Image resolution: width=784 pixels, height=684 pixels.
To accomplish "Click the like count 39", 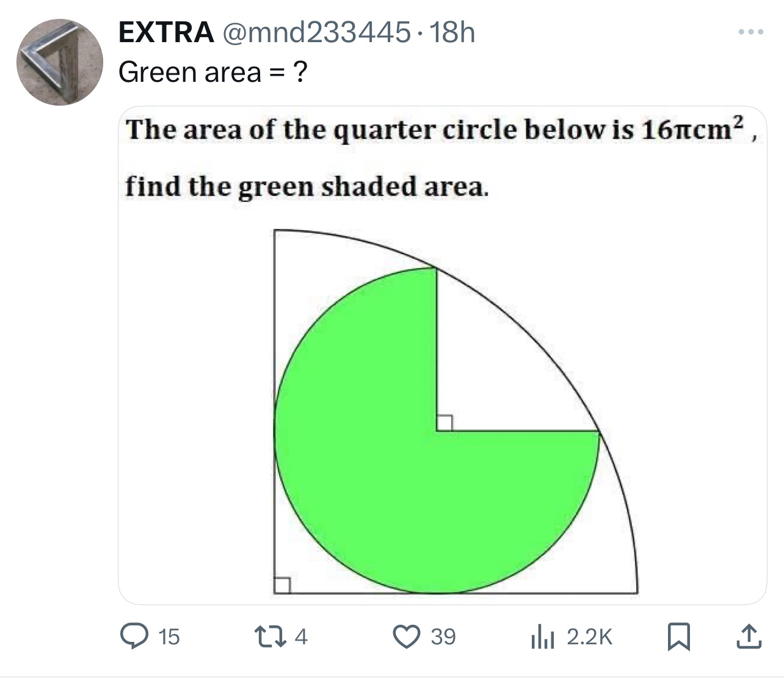I will tap(443, 637).
